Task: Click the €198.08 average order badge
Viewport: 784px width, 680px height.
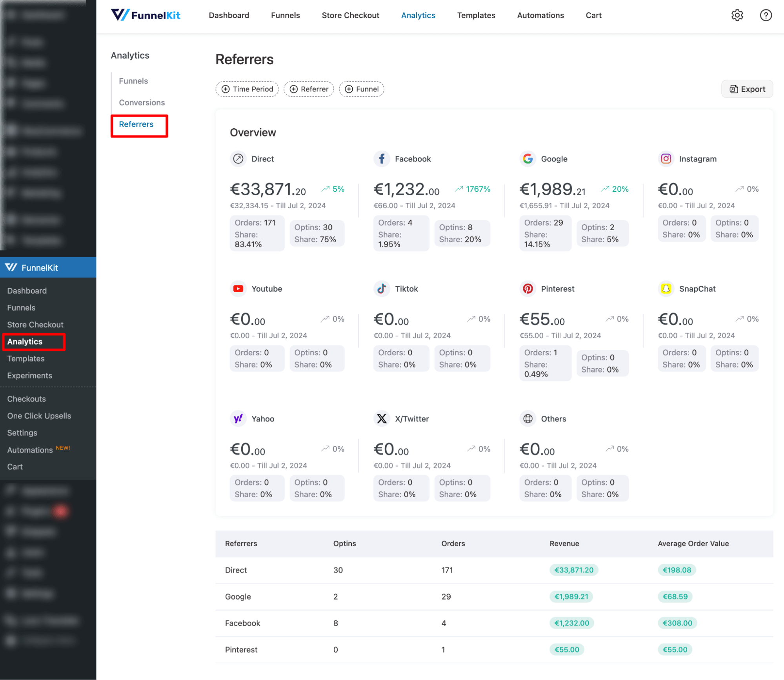Action: [677, 570]
